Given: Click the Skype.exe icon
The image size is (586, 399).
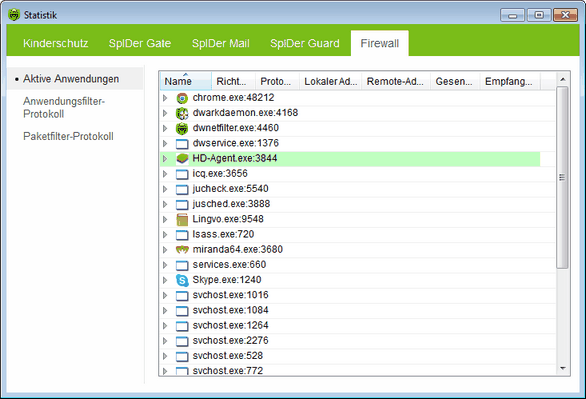Looking at the screenshot, I should 182,280.
